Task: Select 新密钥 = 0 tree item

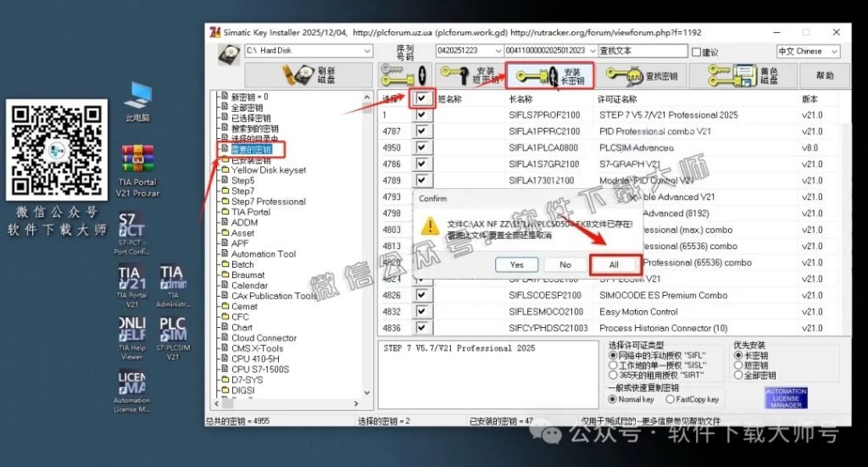Action: coord(250,97)
